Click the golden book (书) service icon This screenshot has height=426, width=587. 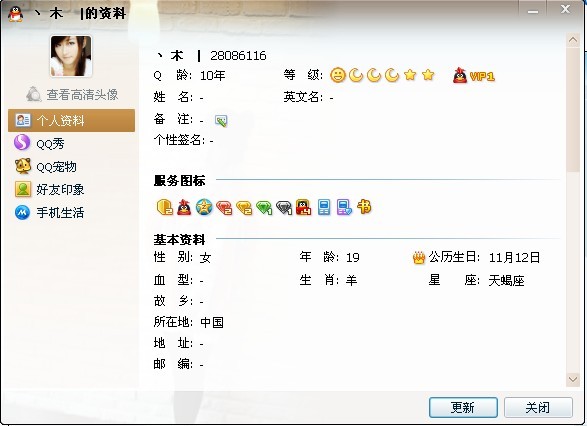coord(364,207)
